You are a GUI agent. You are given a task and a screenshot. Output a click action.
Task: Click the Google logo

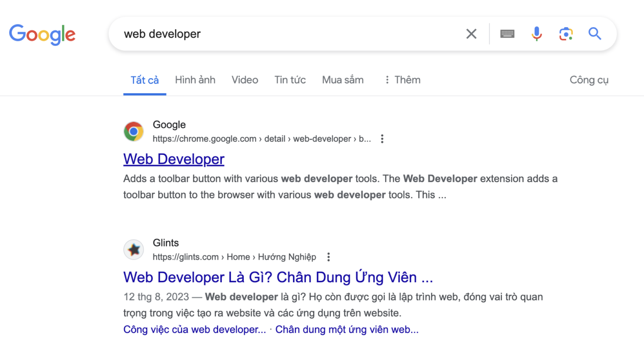pos(42,34)
